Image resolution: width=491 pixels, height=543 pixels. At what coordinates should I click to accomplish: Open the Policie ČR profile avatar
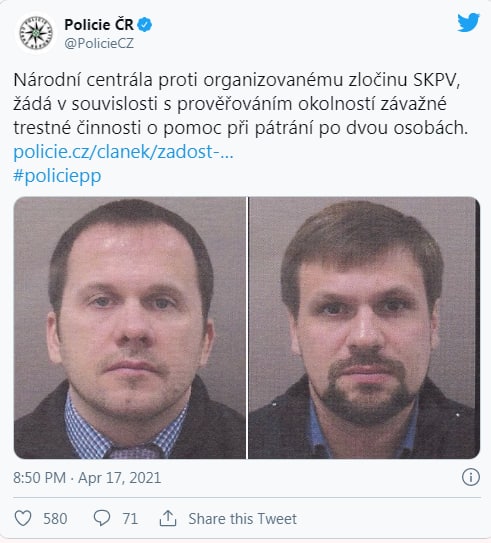click(36, 34)
